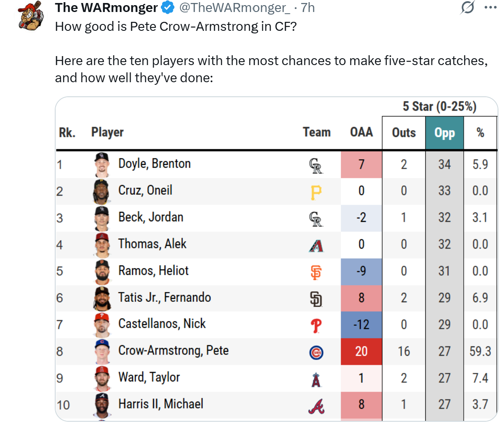Image resolution: width=504 pixels, height=423 pixels.
Task: Click the Outs column header
Action: [403, 133]
